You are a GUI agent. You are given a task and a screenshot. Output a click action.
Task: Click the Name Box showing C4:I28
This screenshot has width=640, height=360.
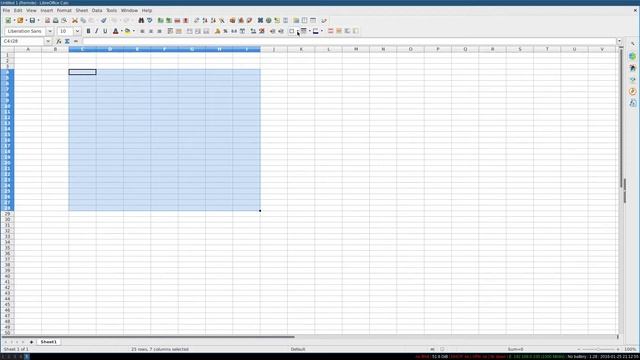[23, 41]
